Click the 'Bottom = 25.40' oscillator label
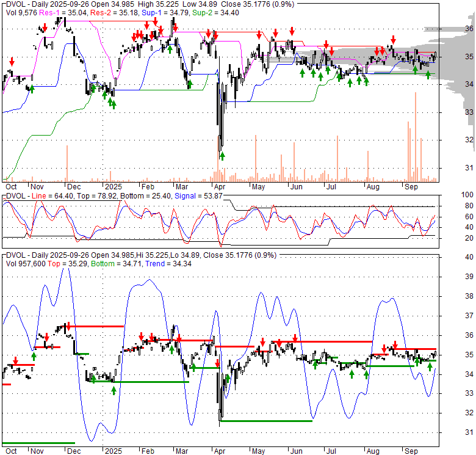Image resolution: width=476 pixels, height=455 pixels. pos(146,196)
